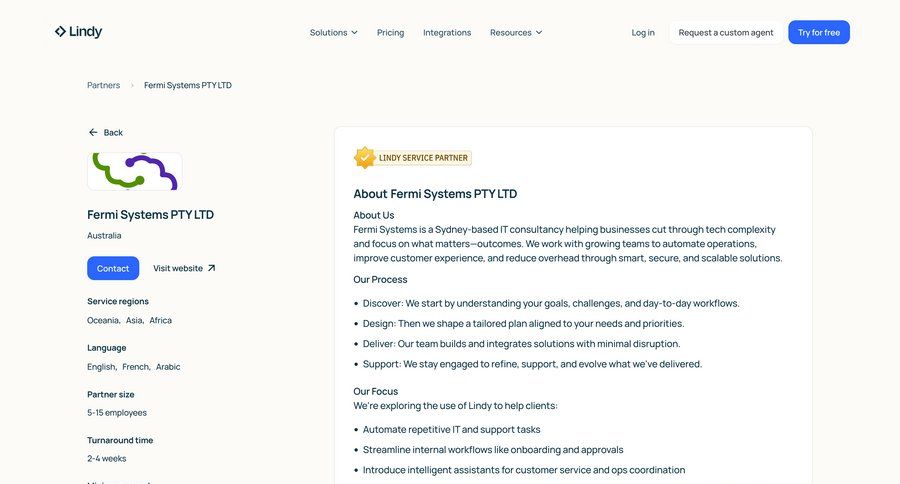Viewport: 900px width, 484px height.
Task: Click the Lindy diamond logo icon
Action: pos(60,32)
